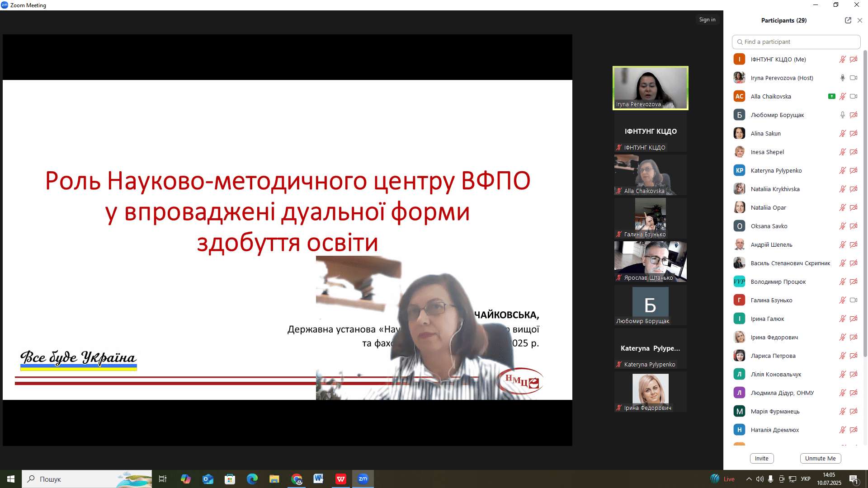Click camera-off icon for Inesa Shepel

[854, 152]
